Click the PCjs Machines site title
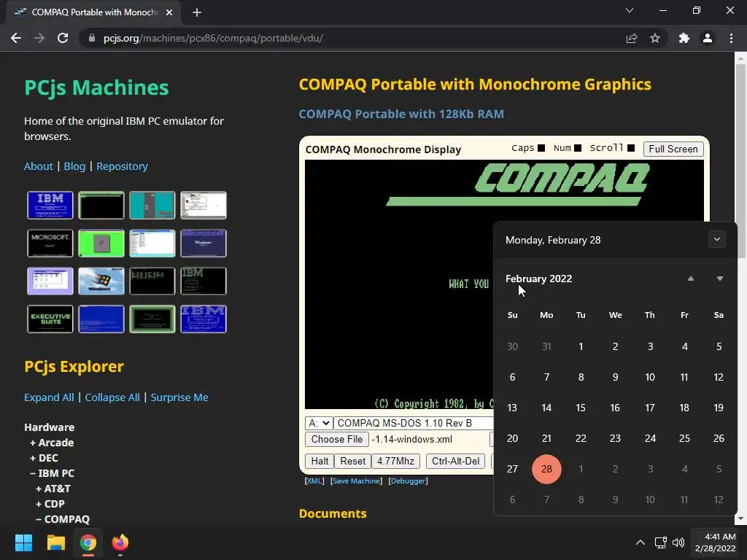This screenshot has height=560, width=747. (96, 87)
